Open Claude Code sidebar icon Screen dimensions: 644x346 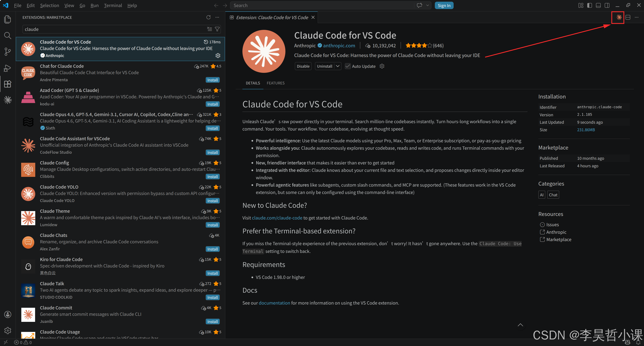(x=8, y=100)
